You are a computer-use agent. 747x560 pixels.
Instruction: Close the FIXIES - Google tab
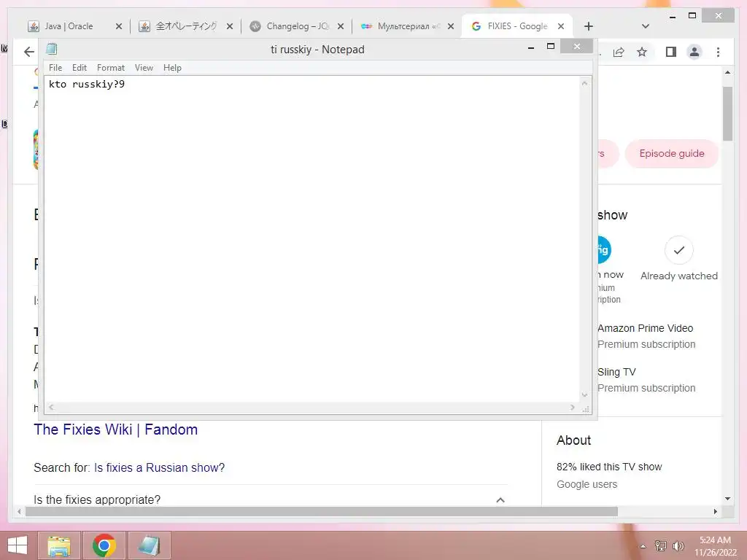click(561, 27)
